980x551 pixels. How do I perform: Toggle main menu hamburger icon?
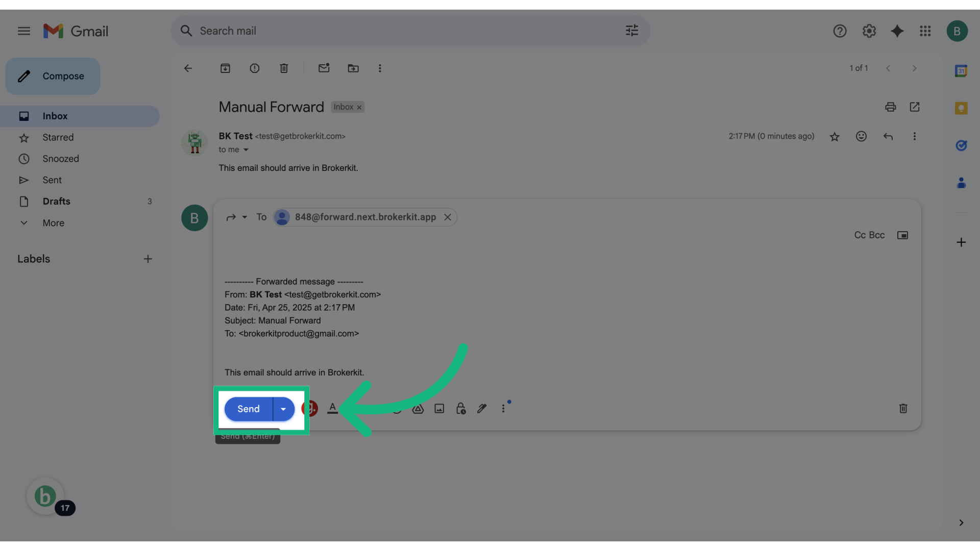[x=24, y=31]
